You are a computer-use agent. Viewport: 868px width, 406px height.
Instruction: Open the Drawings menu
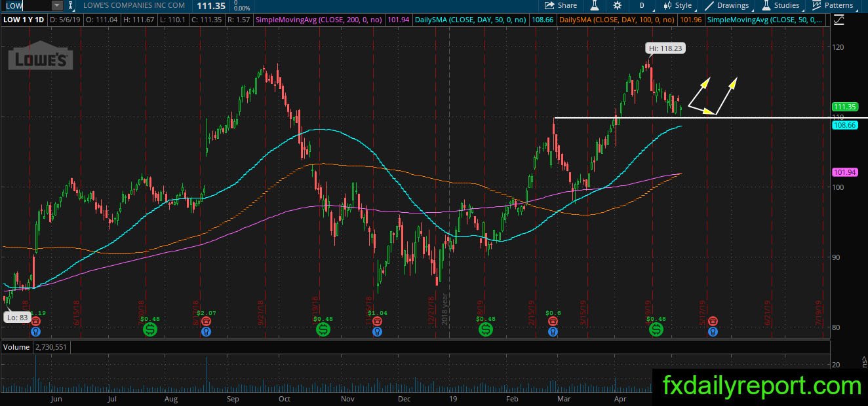[726, 5]
